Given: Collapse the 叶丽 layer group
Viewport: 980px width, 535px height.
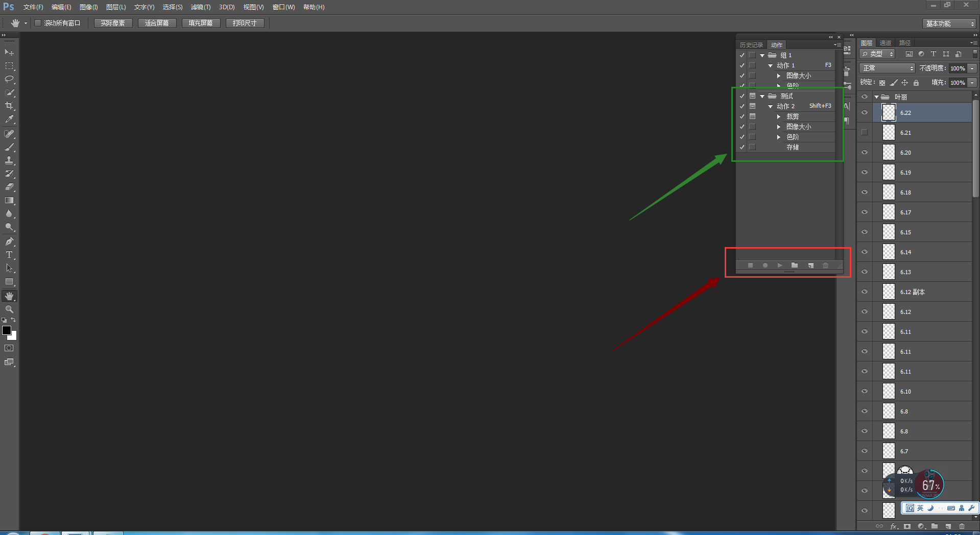Looking at the screenshot, I should click(x=877, y=97).
